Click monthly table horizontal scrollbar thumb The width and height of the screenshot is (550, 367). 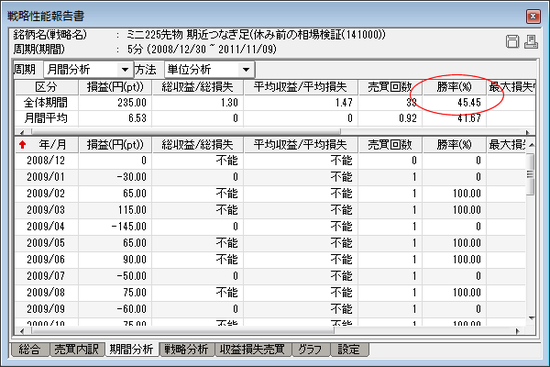tap(182, 331)
